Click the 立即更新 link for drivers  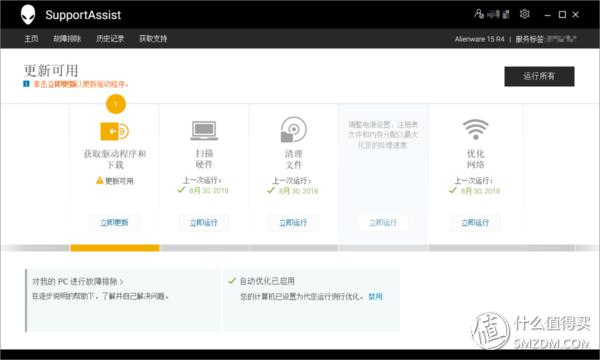pyautogui.click(x=114, y=223)
